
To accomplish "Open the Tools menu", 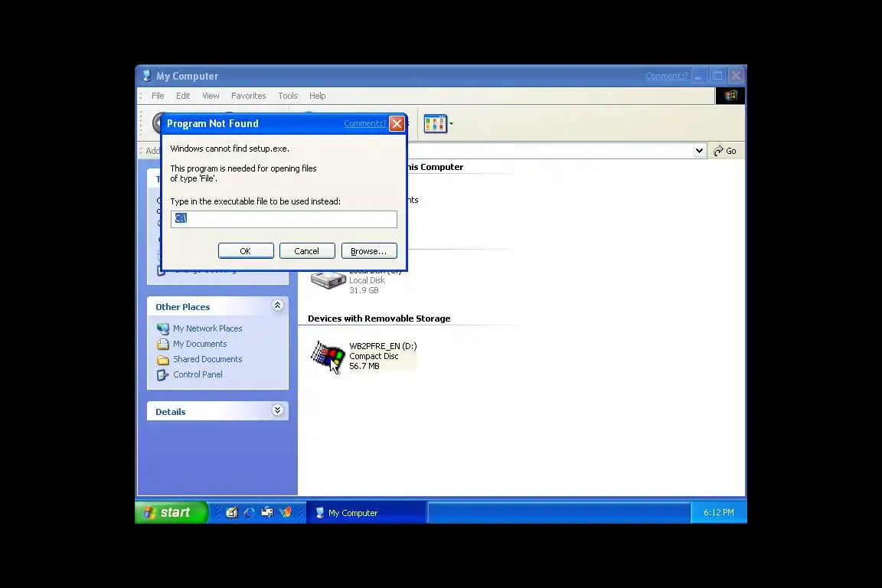I will [287, 96].
